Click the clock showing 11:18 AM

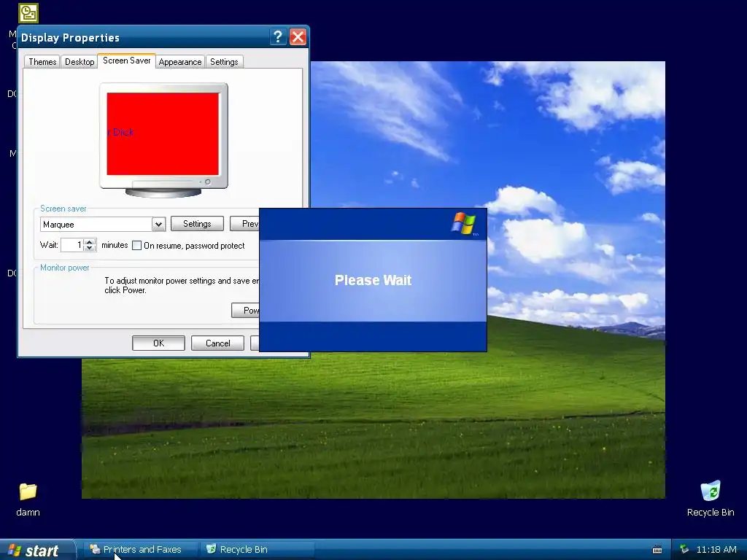pyautogui.click(x=716, y=550)
